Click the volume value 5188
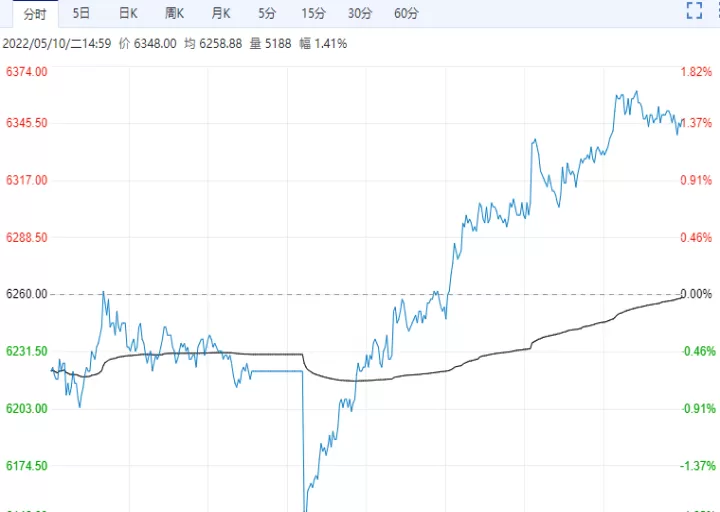720x512 pixels. click(278, 44)
